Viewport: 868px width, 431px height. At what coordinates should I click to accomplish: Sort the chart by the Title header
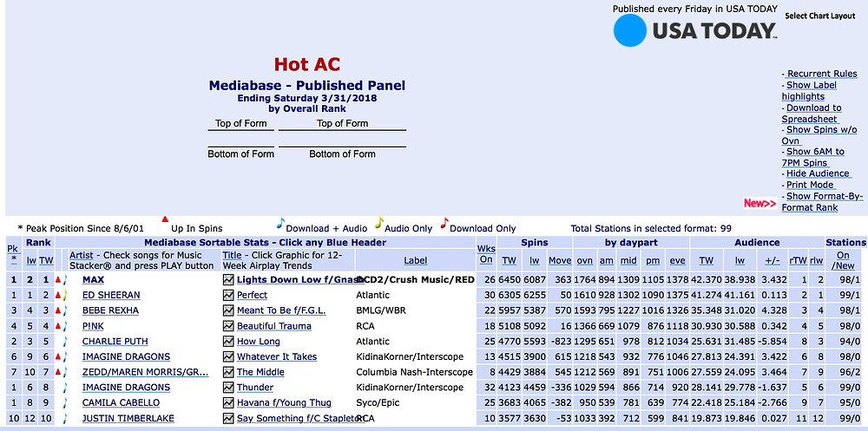[232, 256]
